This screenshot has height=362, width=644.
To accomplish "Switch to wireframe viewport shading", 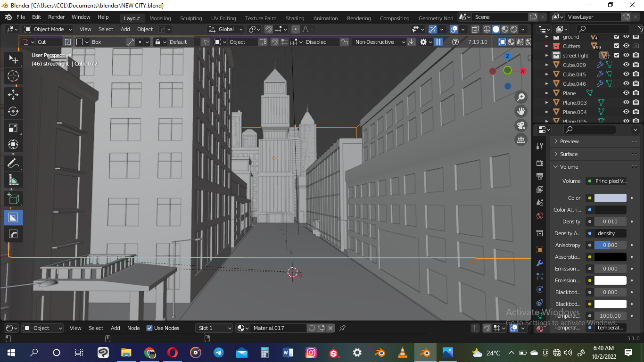I will [x=487, y=29].
